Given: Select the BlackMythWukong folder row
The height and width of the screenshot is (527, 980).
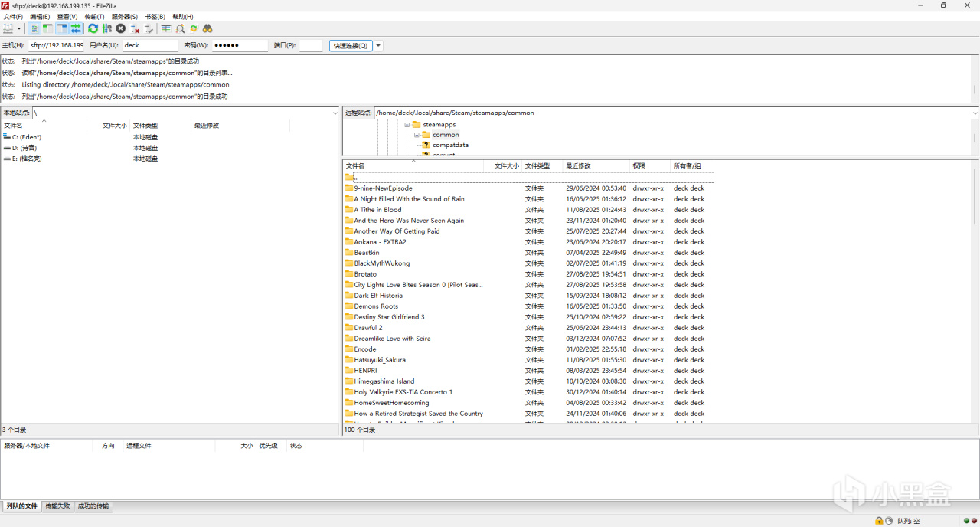Looking at the screenshot, I should pos(528,263).
